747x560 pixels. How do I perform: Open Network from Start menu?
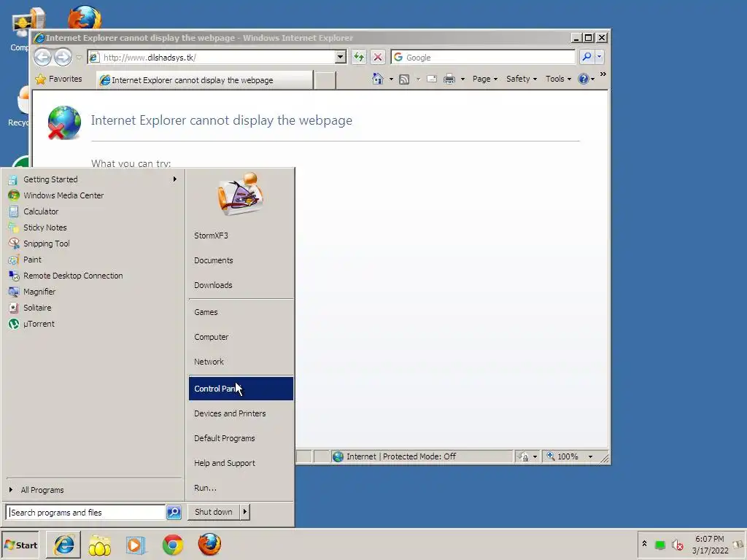[241, 362]
